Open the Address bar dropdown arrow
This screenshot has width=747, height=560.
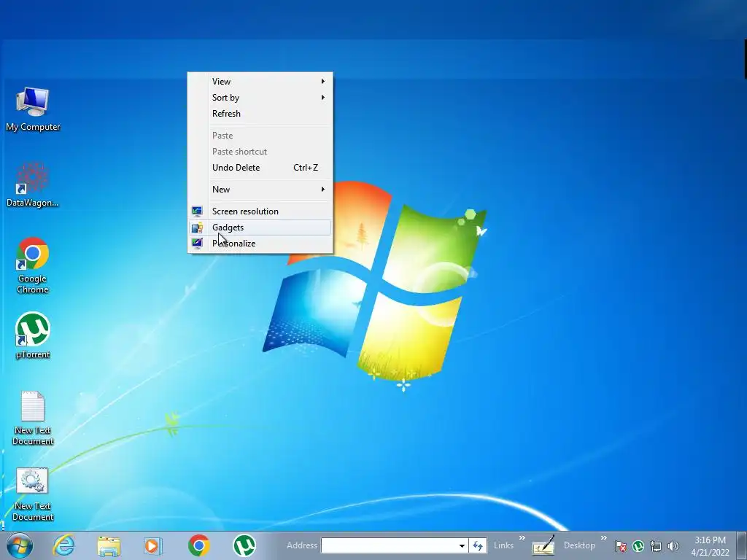pos(462,545)
